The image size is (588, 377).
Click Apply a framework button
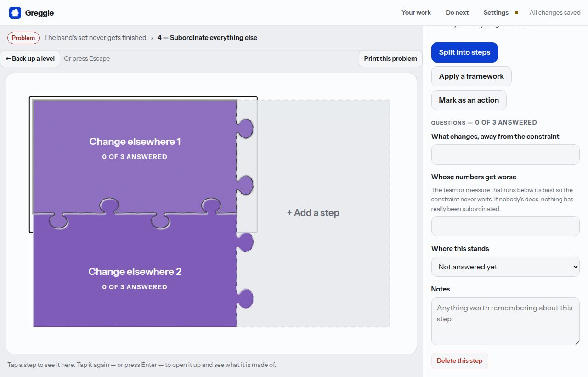pos(471,76)
